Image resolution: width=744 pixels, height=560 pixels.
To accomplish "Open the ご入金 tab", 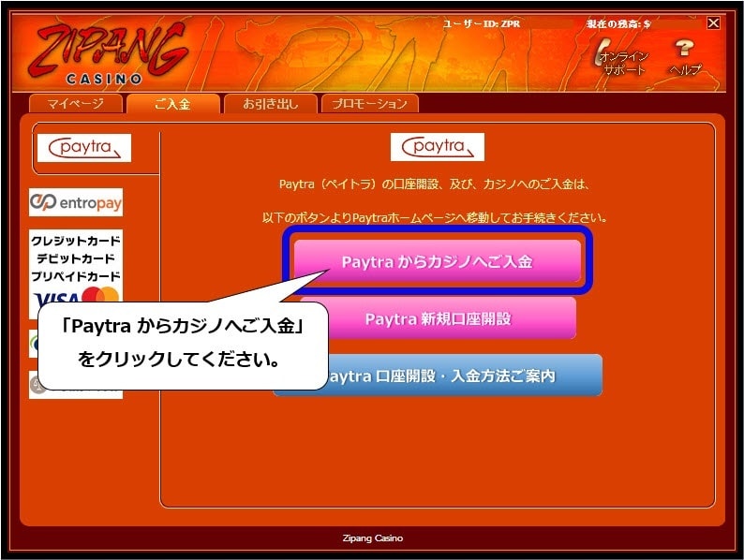I will click(x=173, y=104).
